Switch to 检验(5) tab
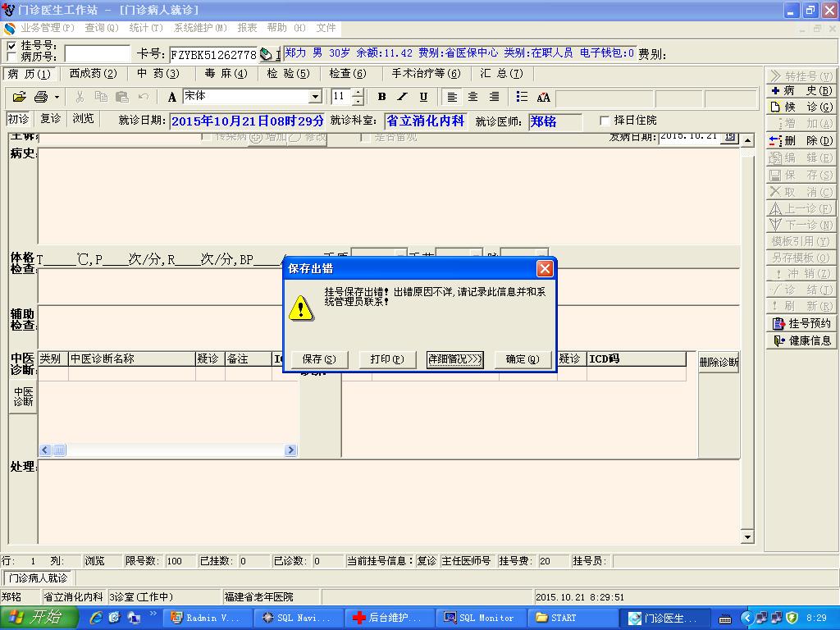840x630 pixels. coord(289,73)
